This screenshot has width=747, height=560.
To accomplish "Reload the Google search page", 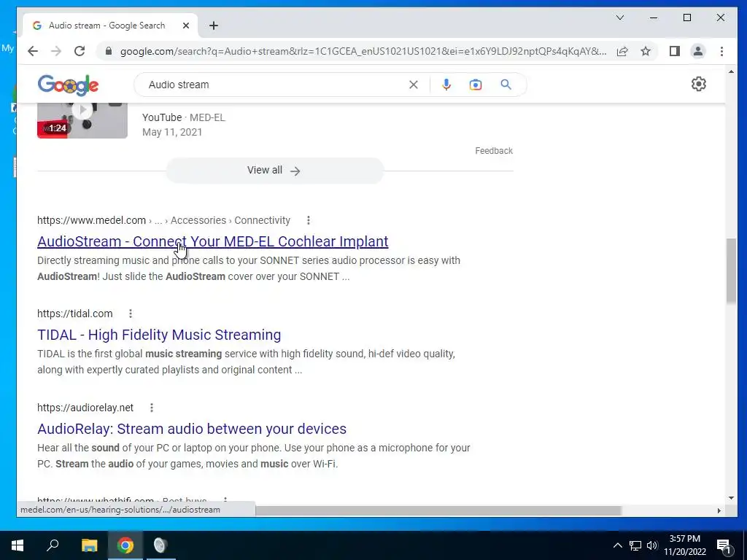I will click(x=80, y=51).
